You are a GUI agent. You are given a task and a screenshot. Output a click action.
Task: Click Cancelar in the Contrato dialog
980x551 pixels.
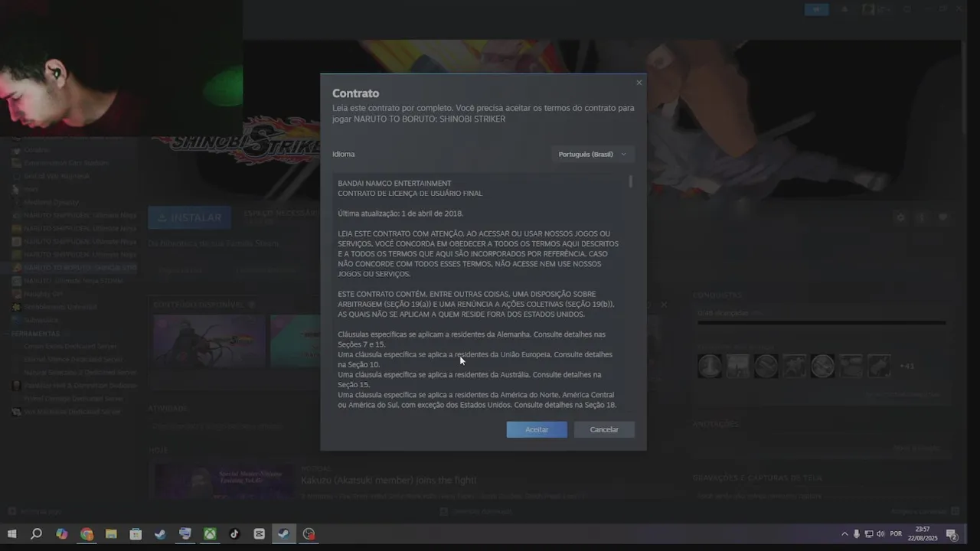(604, 429)
